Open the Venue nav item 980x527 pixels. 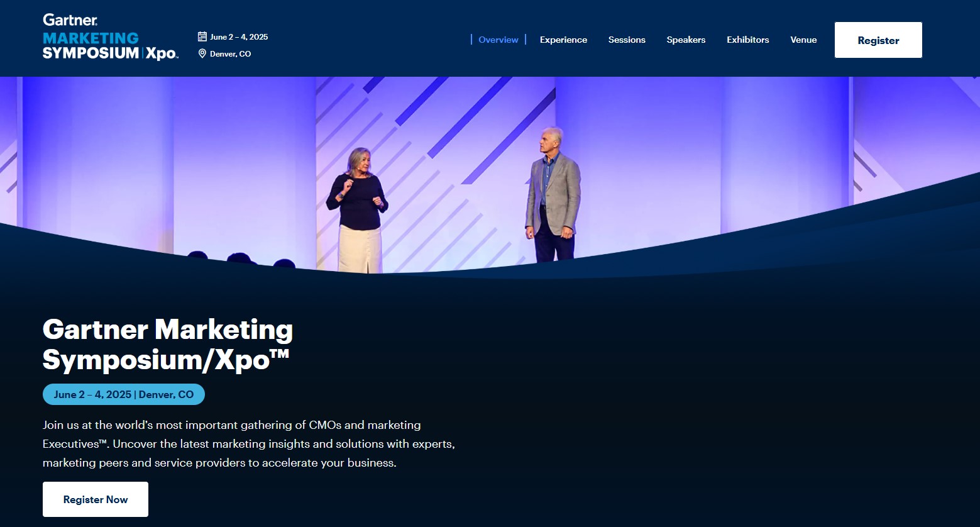point(803,40)
